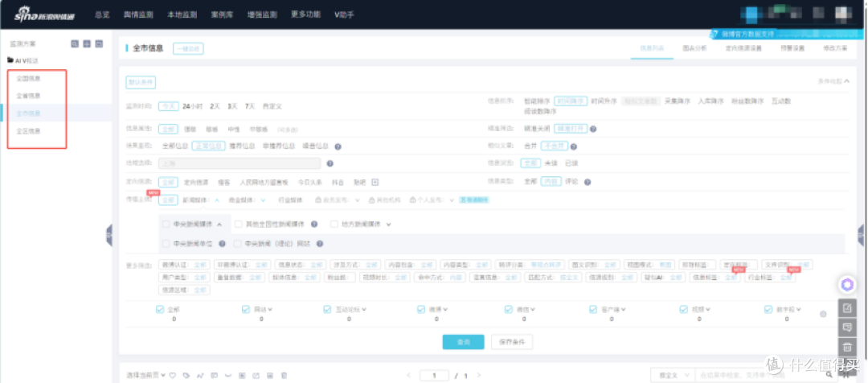
Task: Expand the 地方新闻媒体 dropdown arrow
Action: [389, 224]
